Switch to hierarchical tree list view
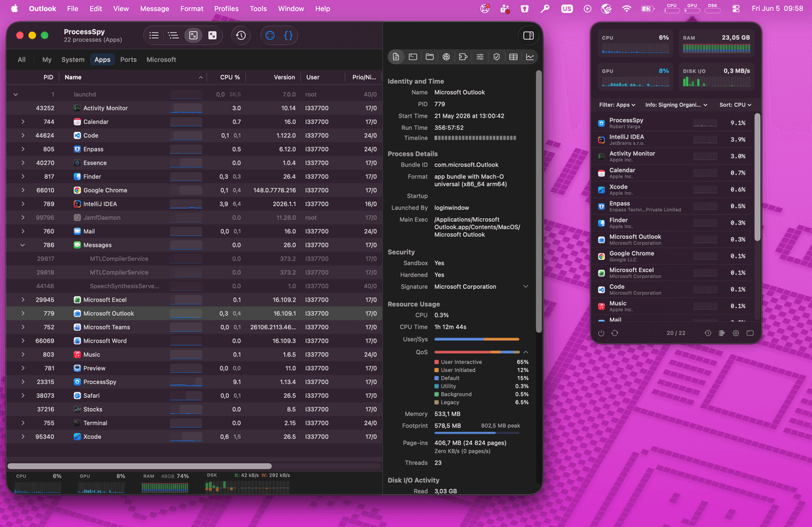 [173, 35]
